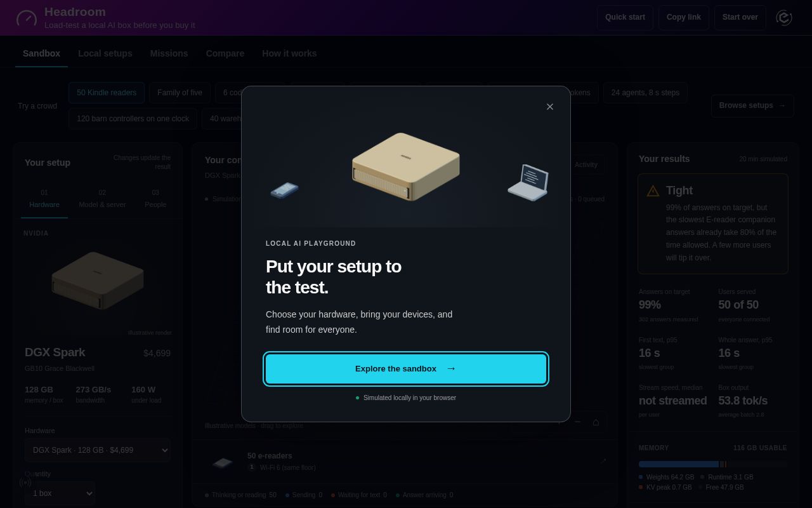Viewport: 812px width, 508px height.
Task: Click the 'Weights 64.2 GB' legend entry
Action: point(666,477)
